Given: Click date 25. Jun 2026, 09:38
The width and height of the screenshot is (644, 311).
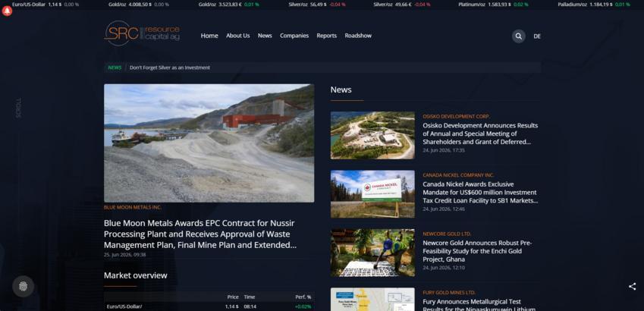Looking at the screenshot, I should click(124, 255).
